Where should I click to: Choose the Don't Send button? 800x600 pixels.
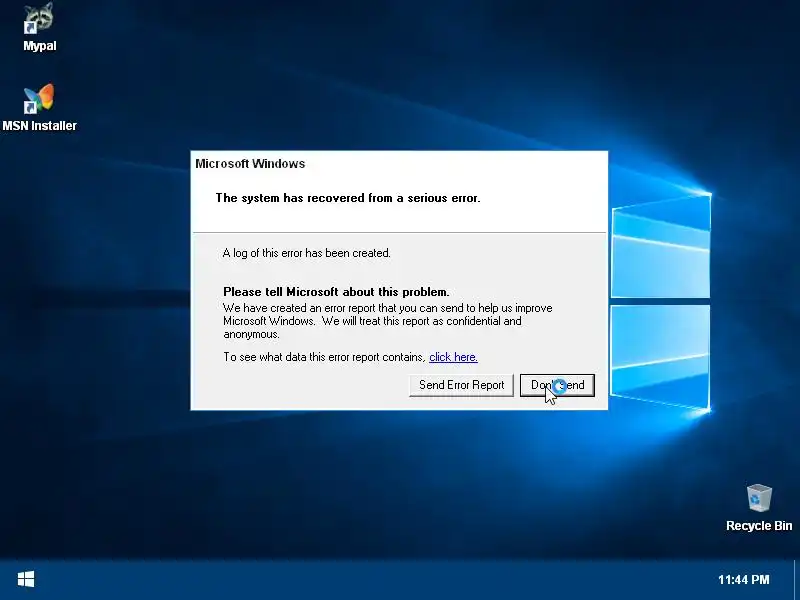point(557,385)
